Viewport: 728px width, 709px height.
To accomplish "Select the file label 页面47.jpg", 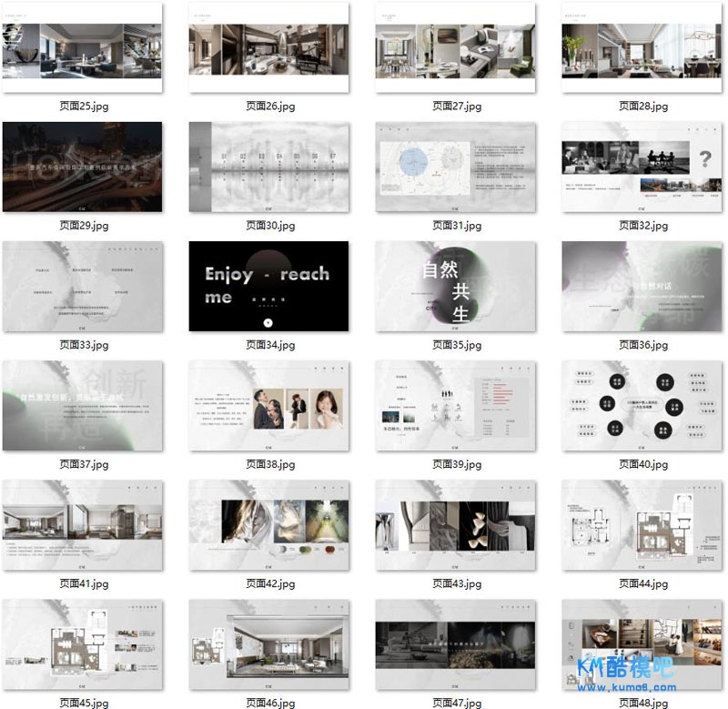I will [x=456, y=703].
